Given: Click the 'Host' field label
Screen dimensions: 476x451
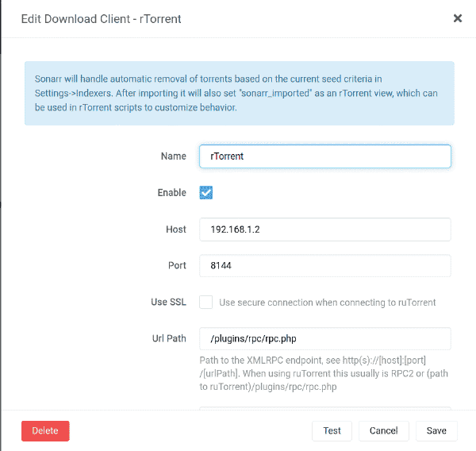Looking at the screenshot, I should 176,229.
